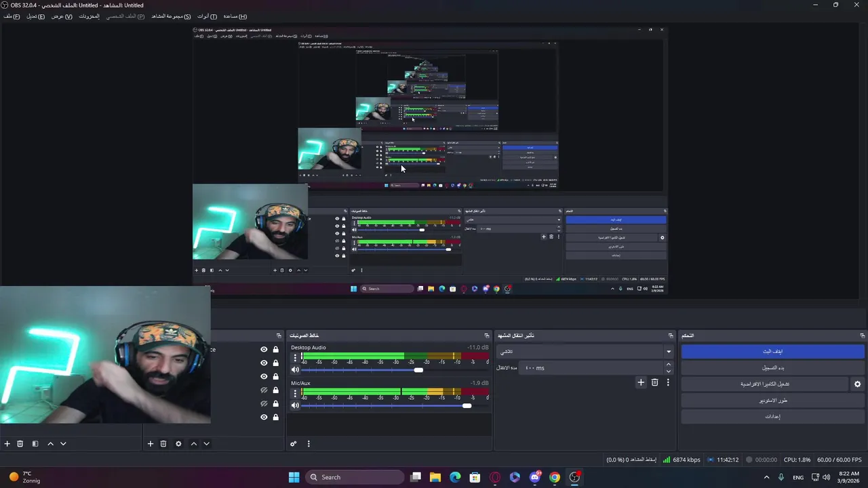This screenshot has width=868, height=488.
Task: Open the Mic/Aux three-dot options menu
Action: click(x=295, y=393)
